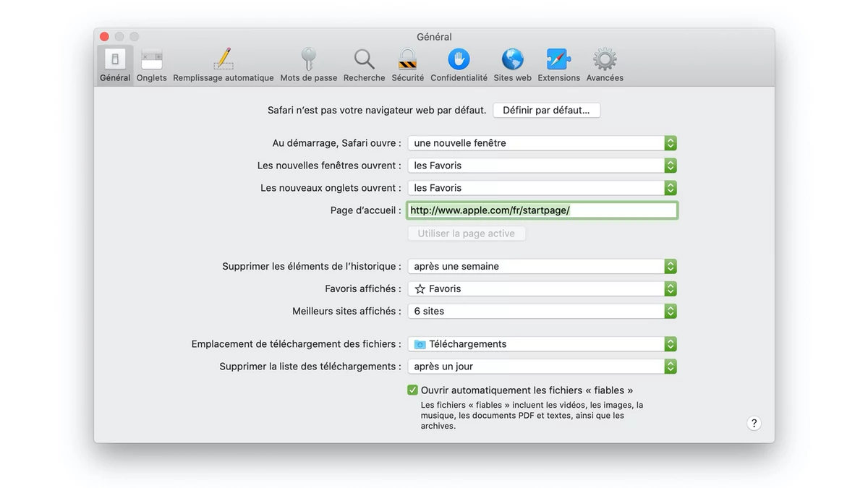
Task: Open Remplissage automatique pencil icon
Action: point(223,59)
